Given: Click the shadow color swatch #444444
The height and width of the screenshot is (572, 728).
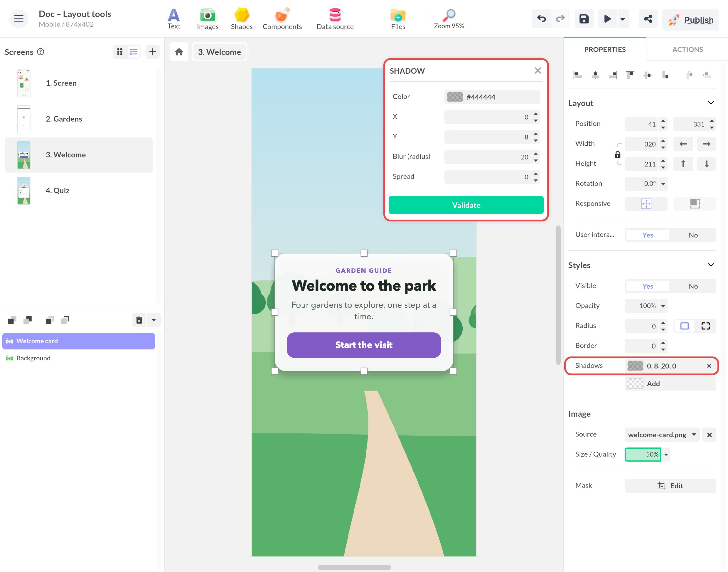Looking at the screenshot, I should pos(454,97).
